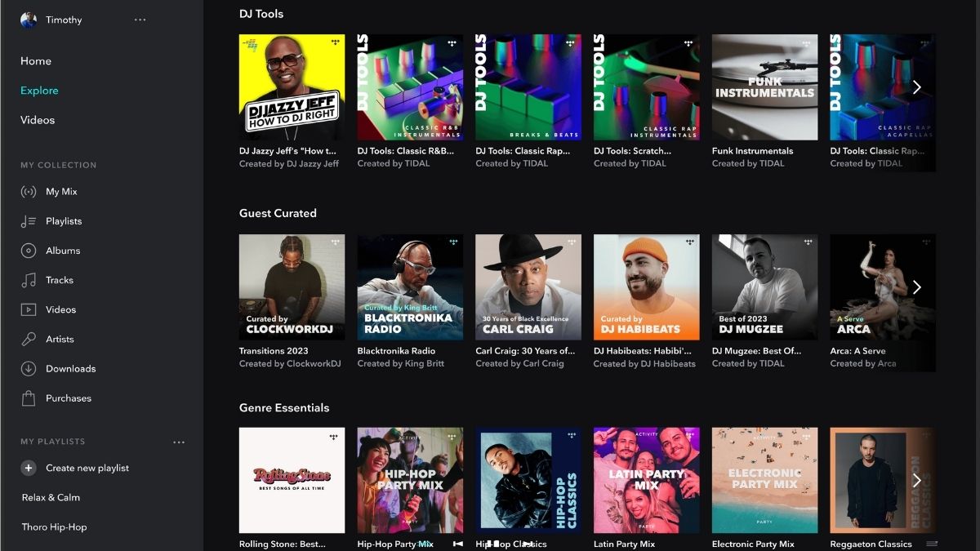Open Purchases in My Collection

(x=68, y=398)
